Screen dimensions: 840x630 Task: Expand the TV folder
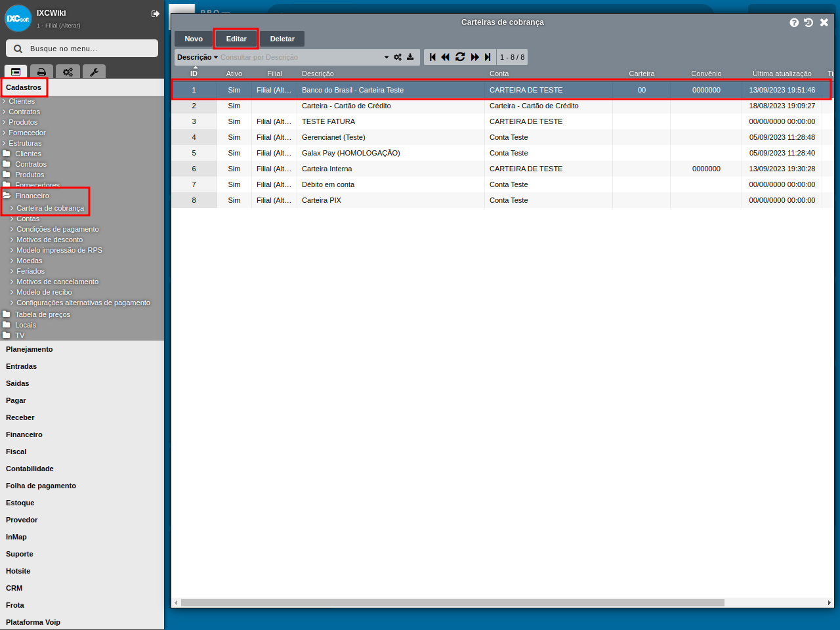point(13,335)
